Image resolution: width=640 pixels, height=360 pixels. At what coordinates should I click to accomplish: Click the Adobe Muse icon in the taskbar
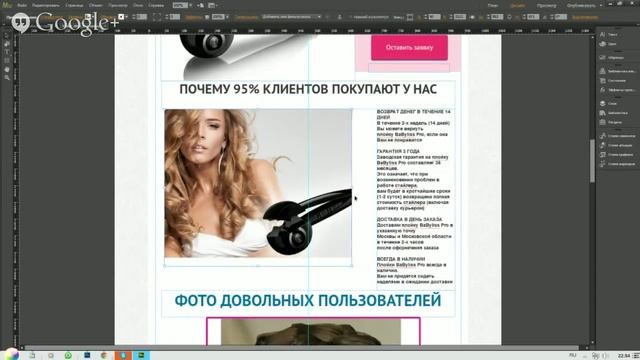tap(141, 355)
